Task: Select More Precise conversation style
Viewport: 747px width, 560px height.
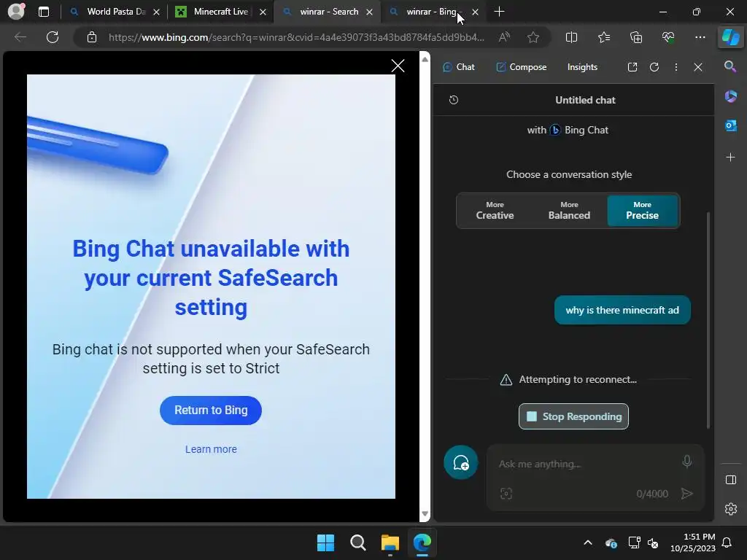Action: pos(642,211)
